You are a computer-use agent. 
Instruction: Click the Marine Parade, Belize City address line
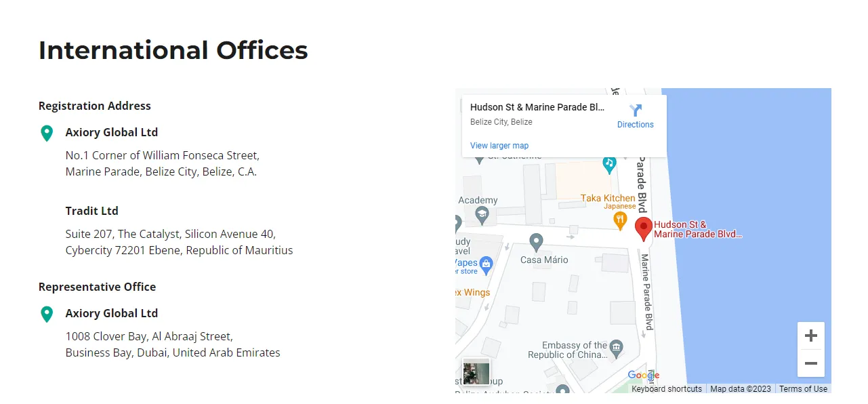[161, 171]
